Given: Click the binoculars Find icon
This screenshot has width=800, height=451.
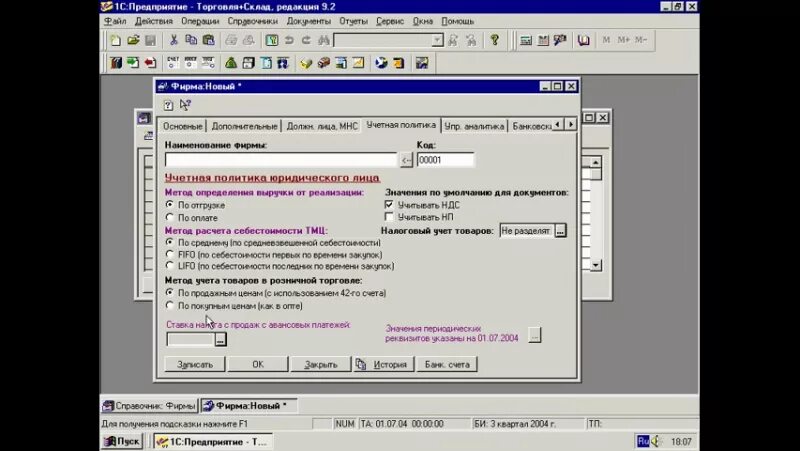Looking at the screenshot, I should [323, 40].
